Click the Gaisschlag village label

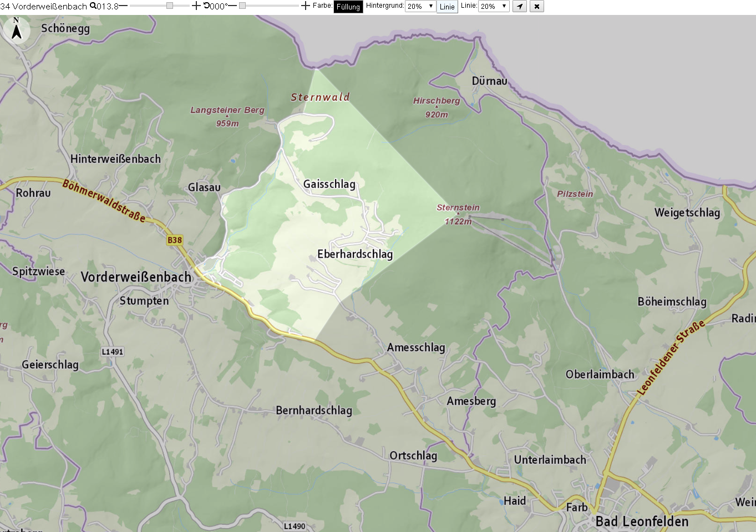click(329, 184)
